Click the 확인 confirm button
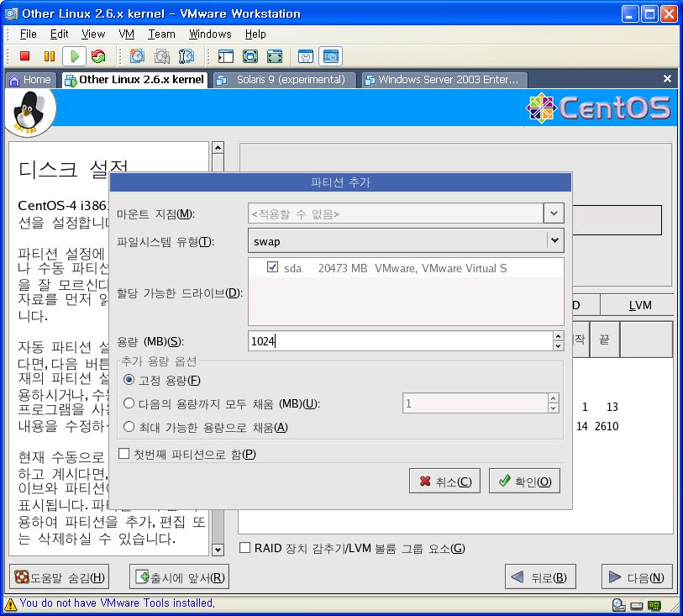Screen dimensions: 683x616 click(524, 482)
